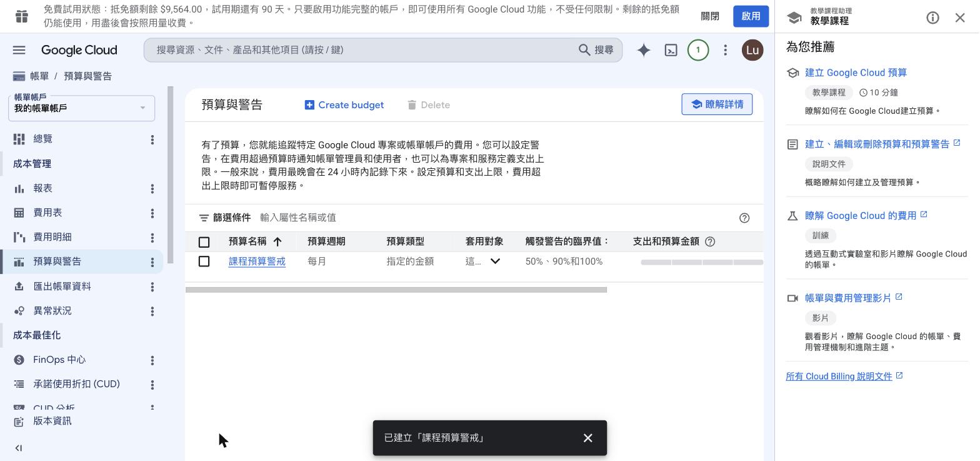Sort by 預算名稱 column arrow
The width and height of the screenshot is (980, 461).
(277, 241)
